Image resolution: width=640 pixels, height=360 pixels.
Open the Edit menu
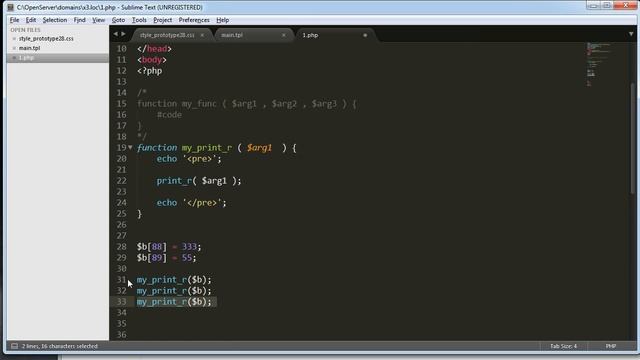[x=31, y=20]
